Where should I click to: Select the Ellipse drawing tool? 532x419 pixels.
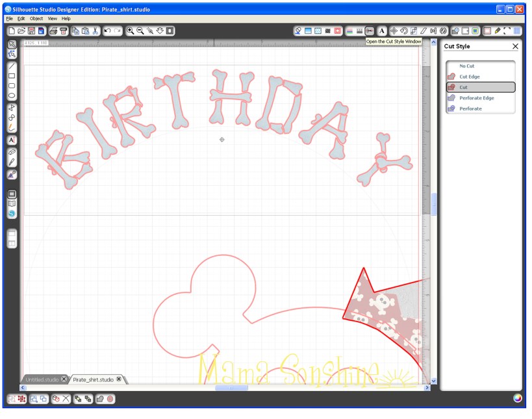coord(12,95)
